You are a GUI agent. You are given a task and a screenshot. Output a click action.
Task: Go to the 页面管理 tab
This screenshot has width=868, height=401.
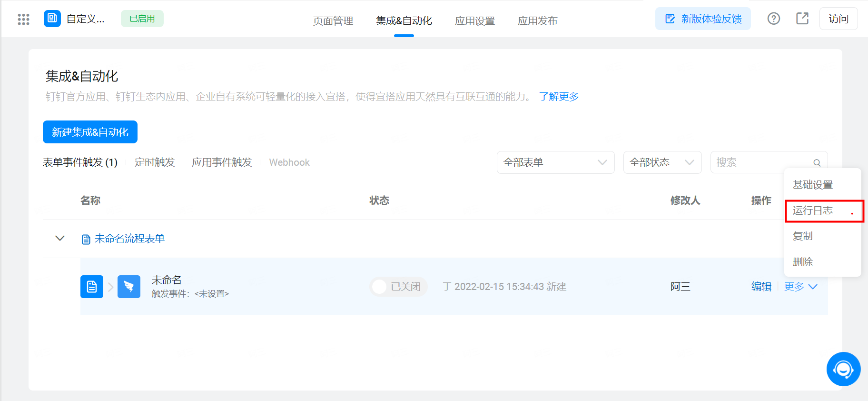tap(333, 20)
